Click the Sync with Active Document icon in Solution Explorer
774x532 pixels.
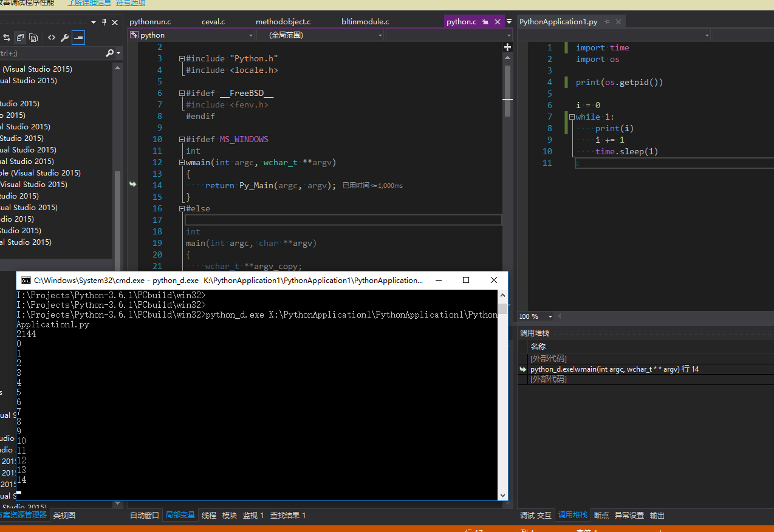pyautogui.click(x=7, y=37)
